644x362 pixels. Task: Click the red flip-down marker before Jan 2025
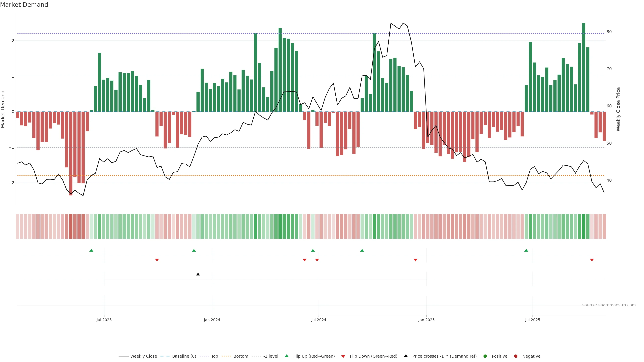click(416, 260)
